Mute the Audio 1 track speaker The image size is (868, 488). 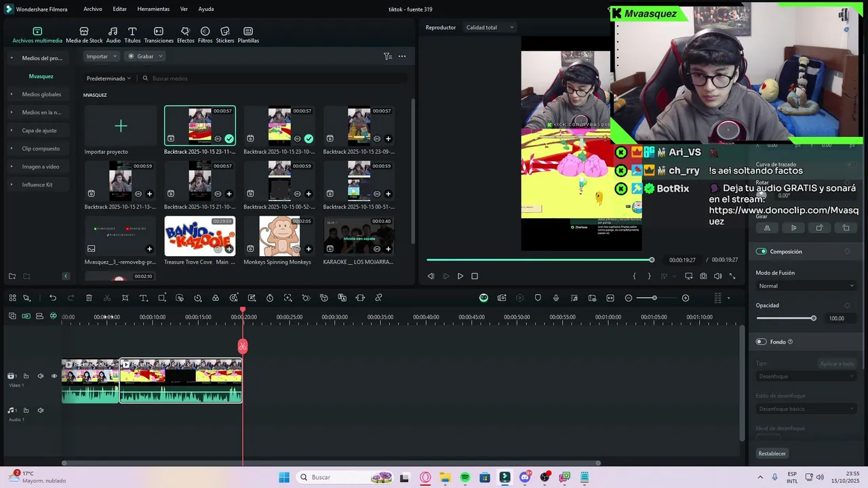[x=41, y=410]
